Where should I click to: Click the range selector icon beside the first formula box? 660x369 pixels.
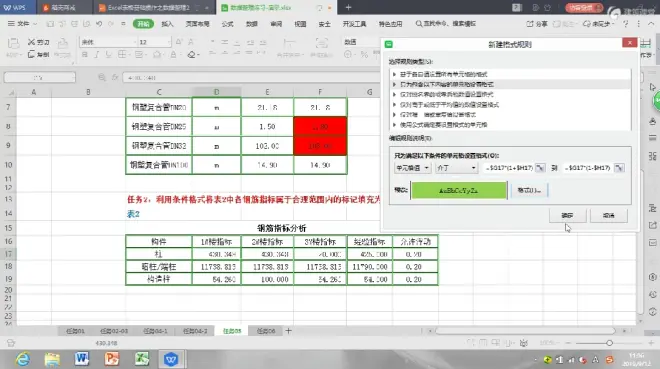(x=540, y=168)
